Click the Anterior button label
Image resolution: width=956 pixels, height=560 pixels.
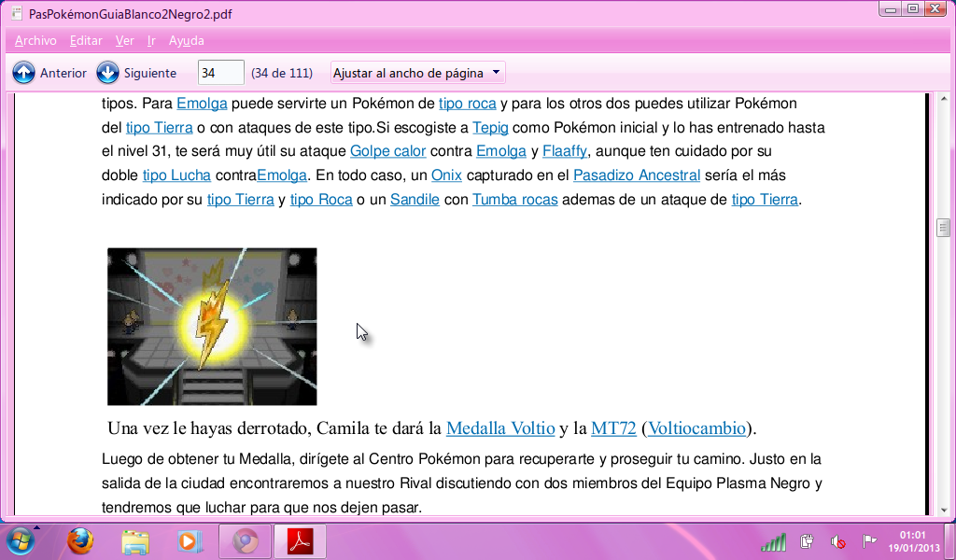pos(63,73)
